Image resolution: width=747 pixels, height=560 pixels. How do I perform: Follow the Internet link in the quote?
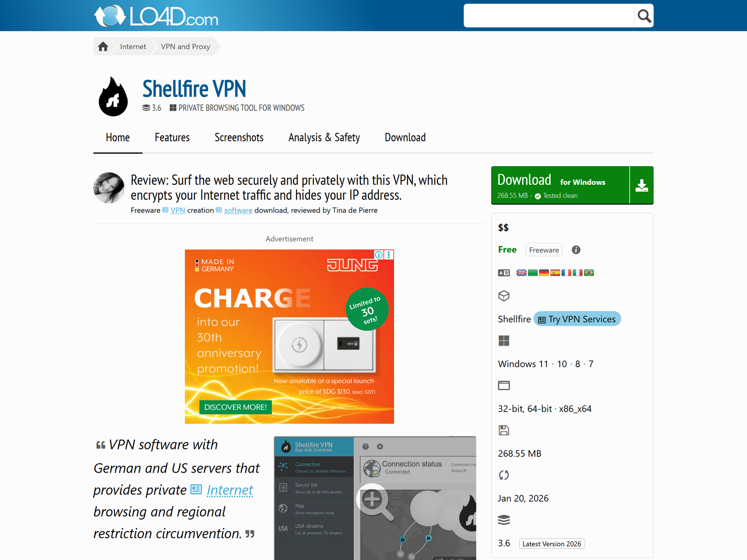pos(230,490)
